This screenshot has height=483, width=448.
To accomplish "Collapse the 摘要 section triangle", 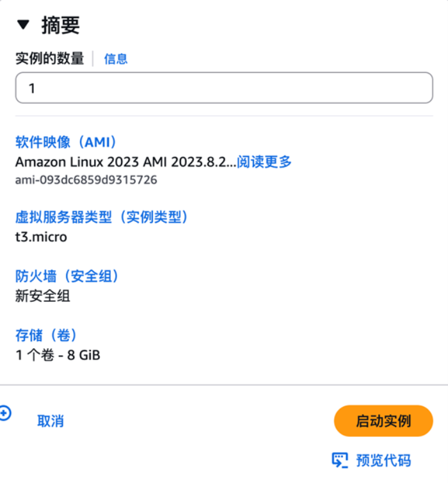I will (23, 25).
